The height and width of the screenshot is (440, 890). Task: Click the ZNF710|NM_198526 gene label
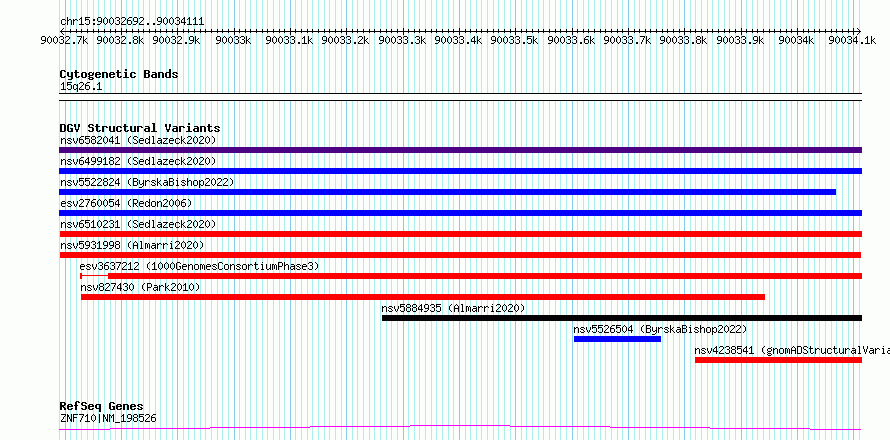108,419
